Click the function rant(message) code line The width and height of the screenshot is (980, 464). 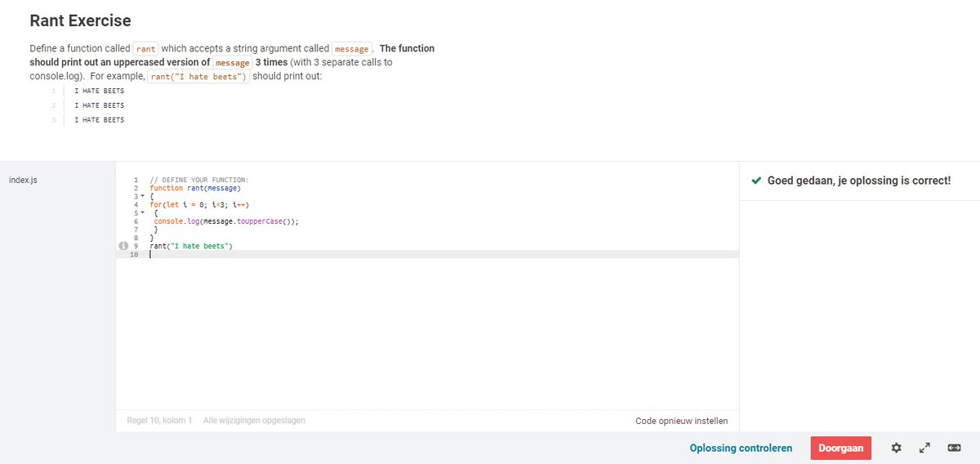point(195,188)
